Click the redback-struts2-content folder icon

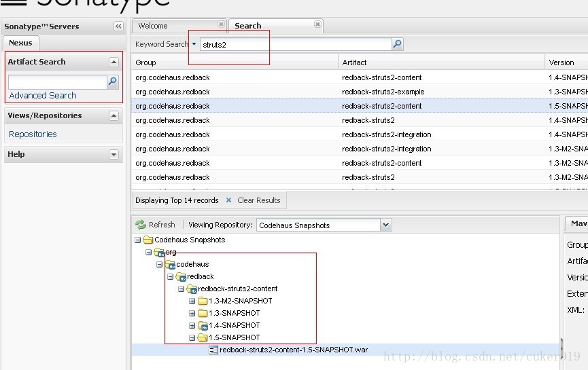point(192,289)
